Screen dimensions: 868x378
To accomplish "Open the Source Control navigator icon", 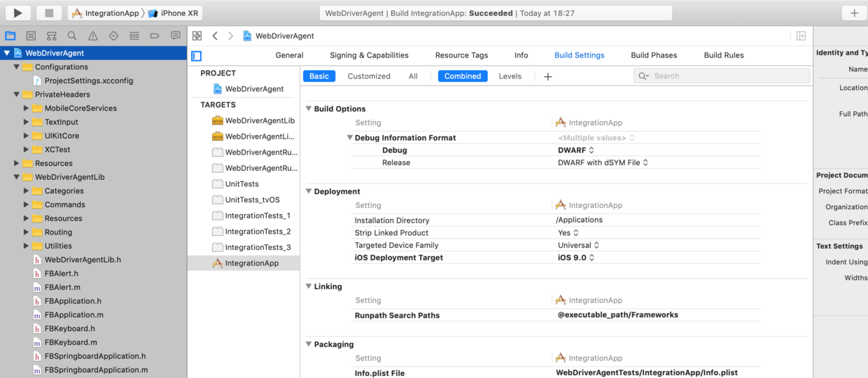I will coord(31,36).
